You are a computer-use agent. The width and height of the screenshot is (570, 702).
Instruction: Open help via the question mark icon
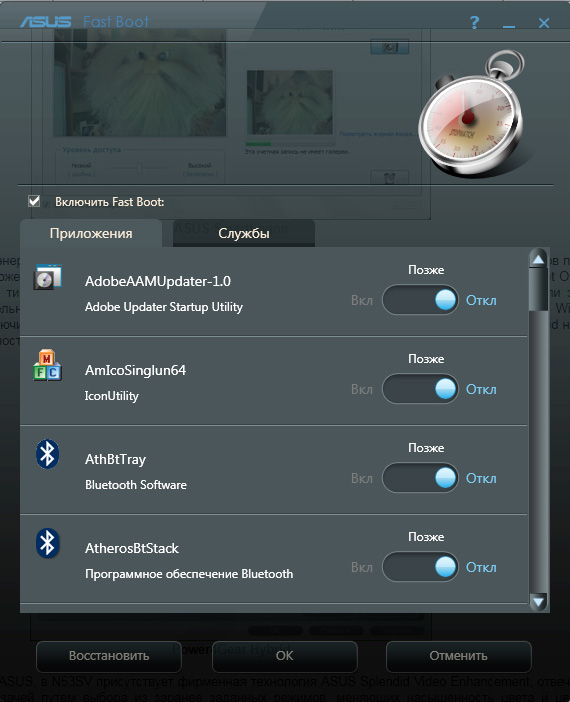(x=475, y=22)
